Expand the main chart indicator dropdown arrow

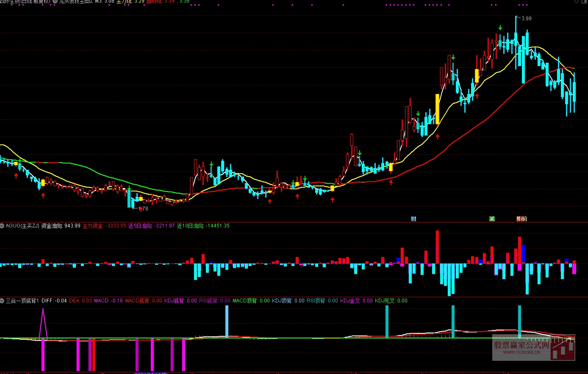pyautogui.click(x=55, y=2)
